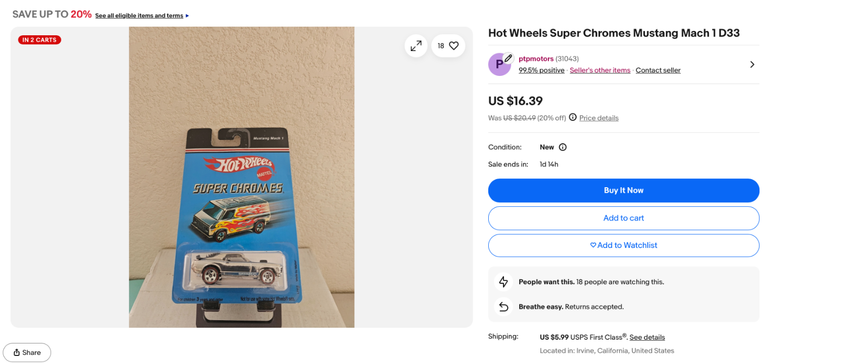Click the Share button
Viewport: 868px width, 363px height.
pos(27,353)
